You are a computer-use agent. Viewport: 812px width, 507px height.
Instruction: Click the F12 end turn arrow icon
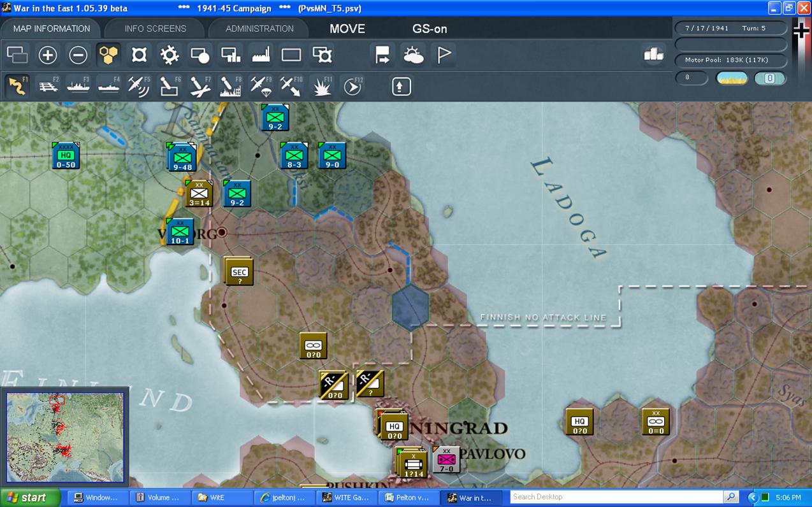coord(352,86)
